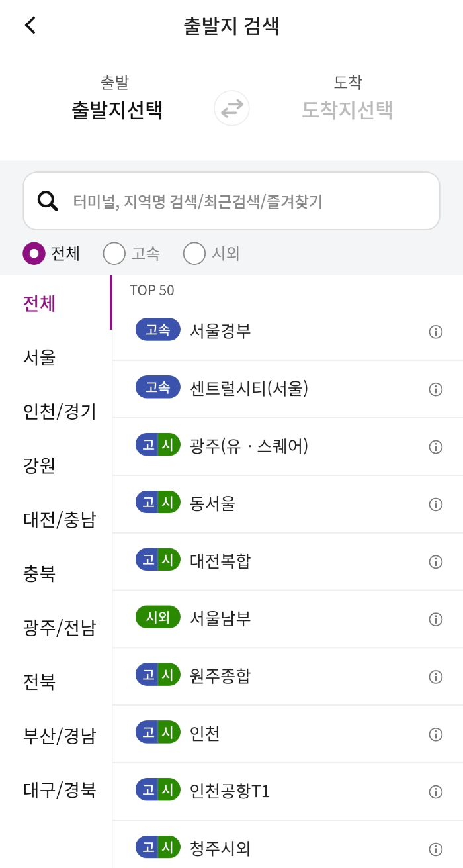Open info icon next to 서울경부

pyautogui.click(x=436, y=331)
